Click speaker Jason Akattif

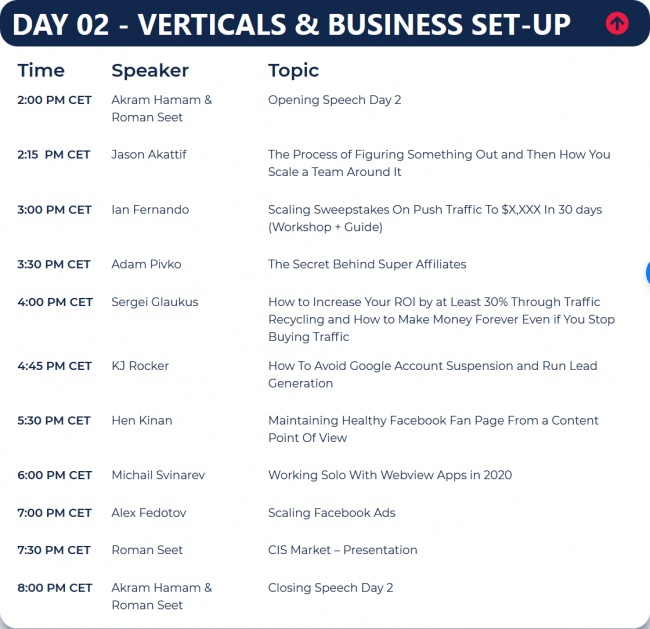pyautogui.click(x=149, y=155)
